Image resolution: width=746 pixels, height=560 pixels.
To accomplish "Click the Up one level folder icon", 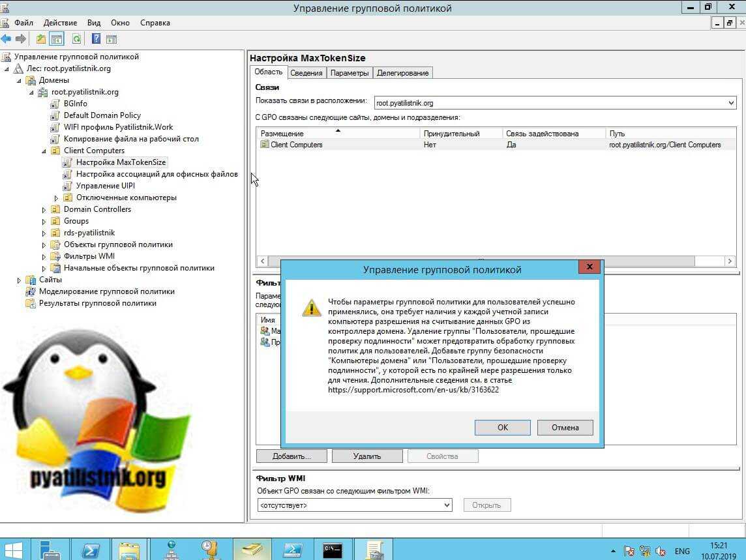I will [x=41, y=39].
